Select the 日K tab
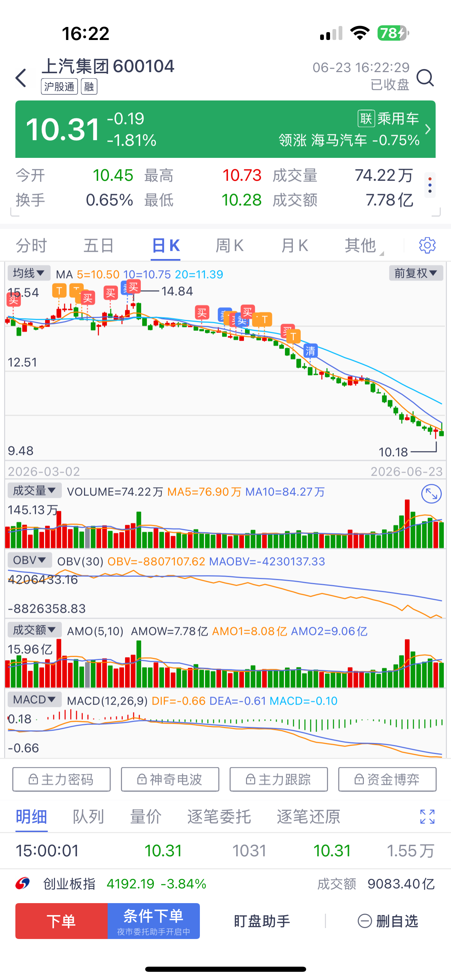Viewport: 451px width, 980px height. (165, 245)
